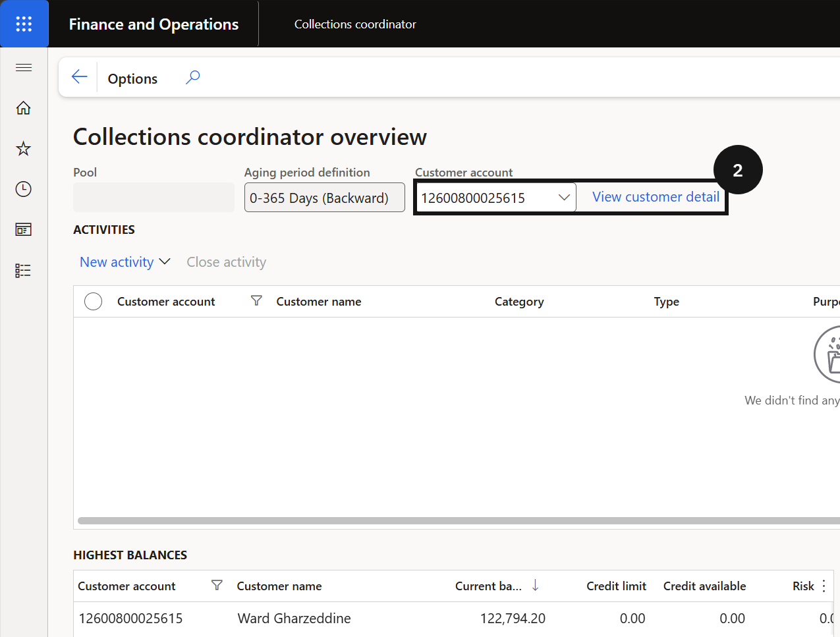Click the ACTIVITIES section heading
Viewport: 840px width, 637px height.
pyautogui.click(x=104, y=230)
